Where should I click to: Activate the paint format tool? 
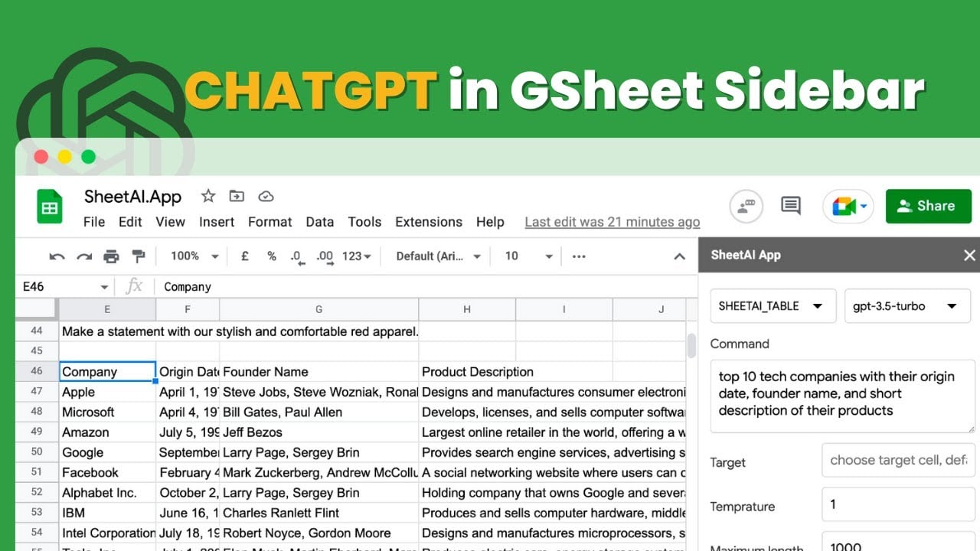[x=139, y=256]
